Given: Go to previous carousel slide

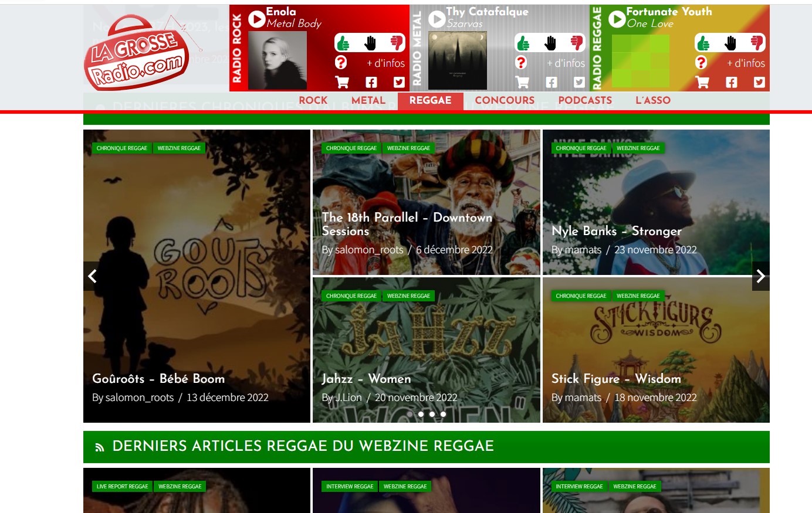Looking at the screenshot, I should [x=92, y=276].
